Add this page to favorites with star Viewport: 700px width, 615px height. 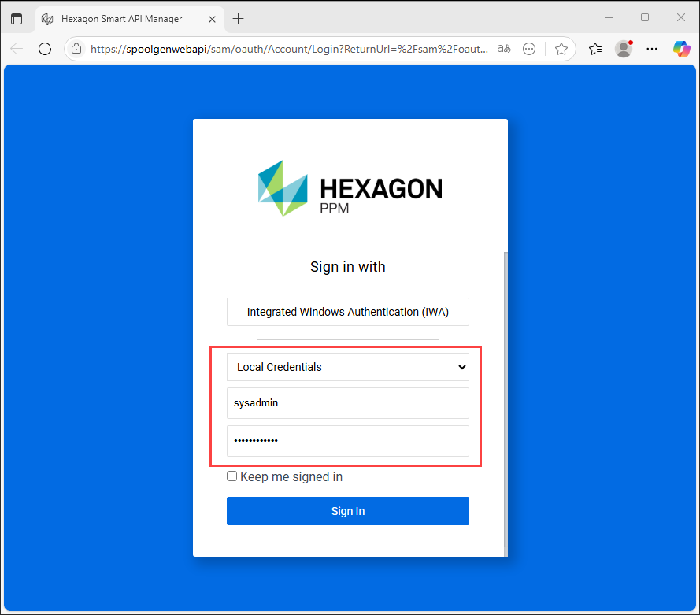pos(561,49)
